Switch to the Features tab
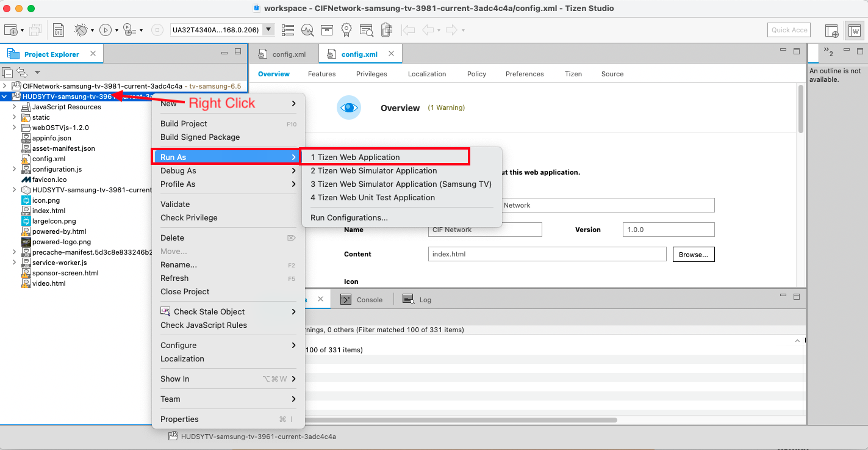 322,74
